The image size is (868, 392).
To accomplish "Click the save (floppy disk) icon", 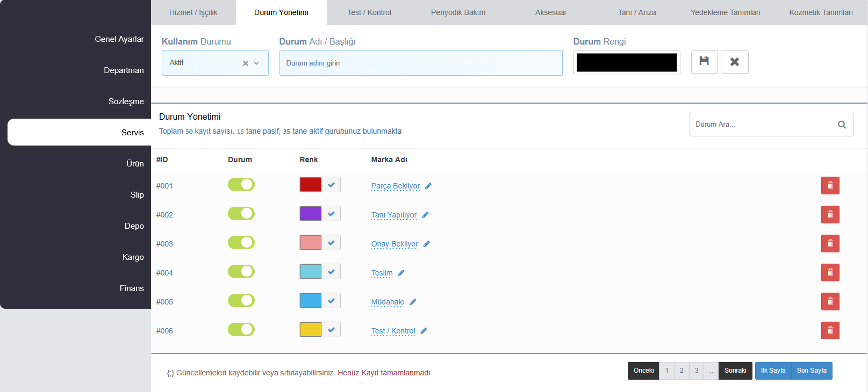I will point(704,62).
